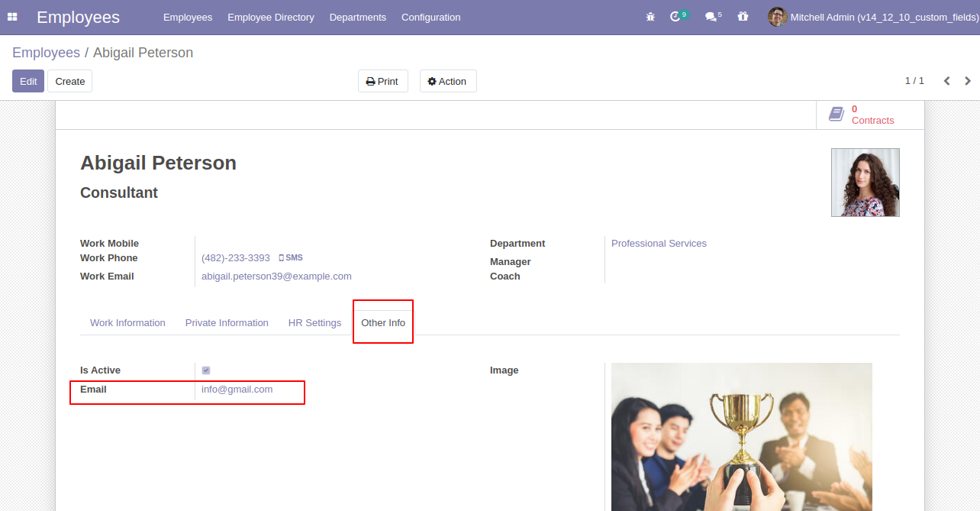The width and height of the screenshot is (980, 511).
Task: Open the Print dropdown
Action: (382, 81)
